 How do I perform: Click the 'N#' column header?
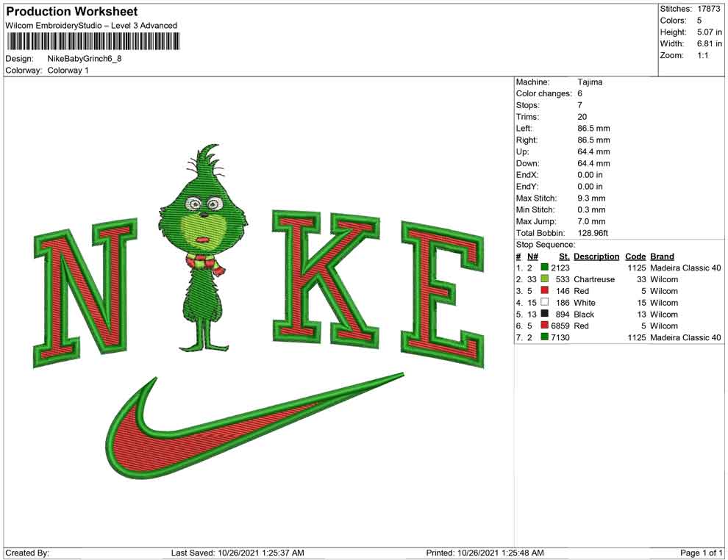point(532,256)
